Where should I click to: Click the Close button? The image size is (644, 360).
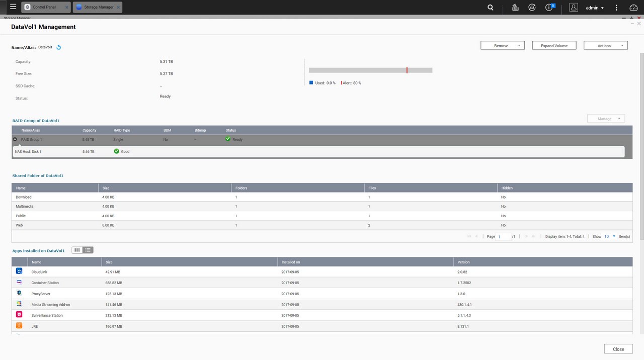618,349
